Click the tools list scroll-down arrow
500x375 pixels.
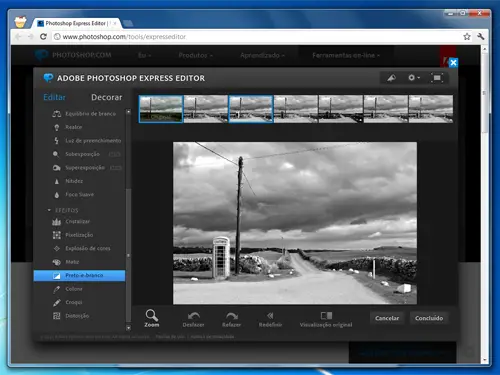click(x=128, y=328)
